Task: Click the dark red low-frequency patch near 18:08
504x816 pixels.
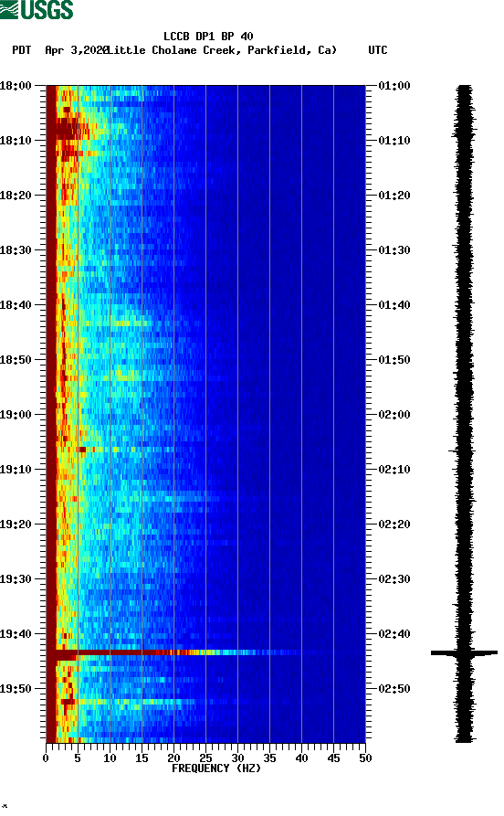Action: tap(68, 129)
